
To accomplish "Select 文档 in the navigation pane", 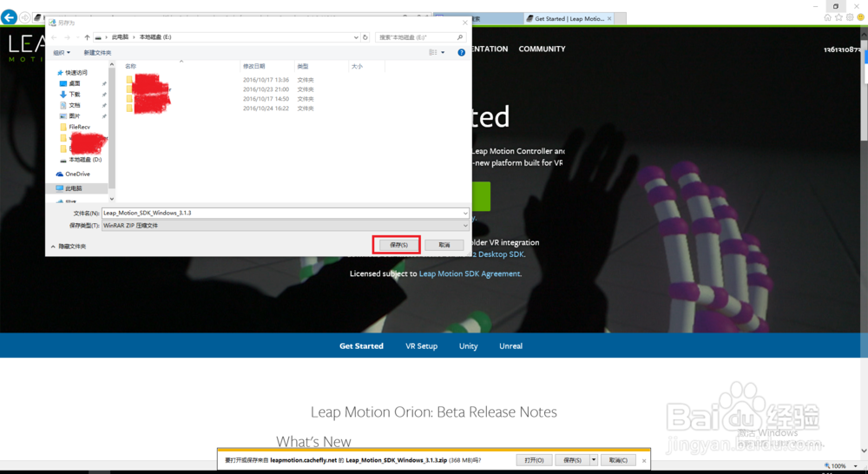I will point(74,105).
